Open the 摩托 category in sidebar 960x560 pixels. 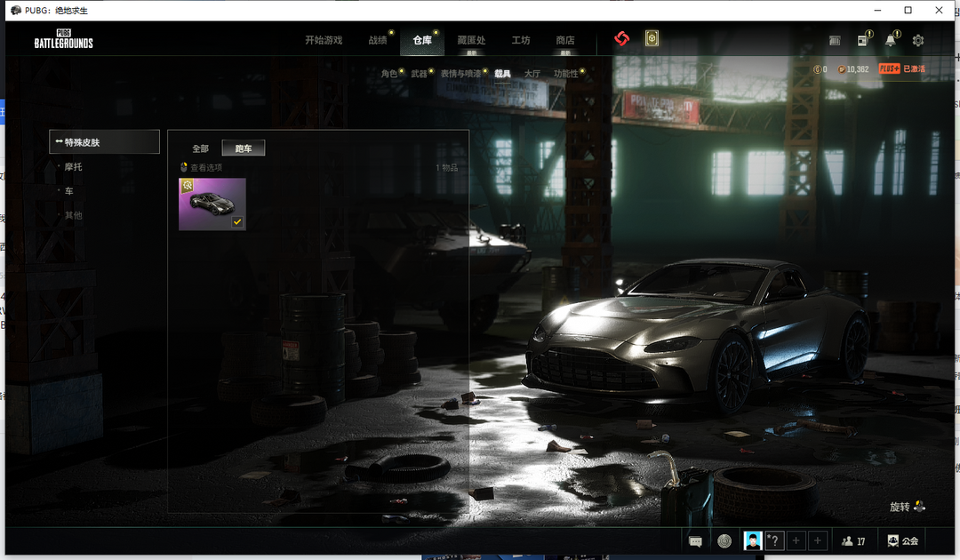(74, 166)
